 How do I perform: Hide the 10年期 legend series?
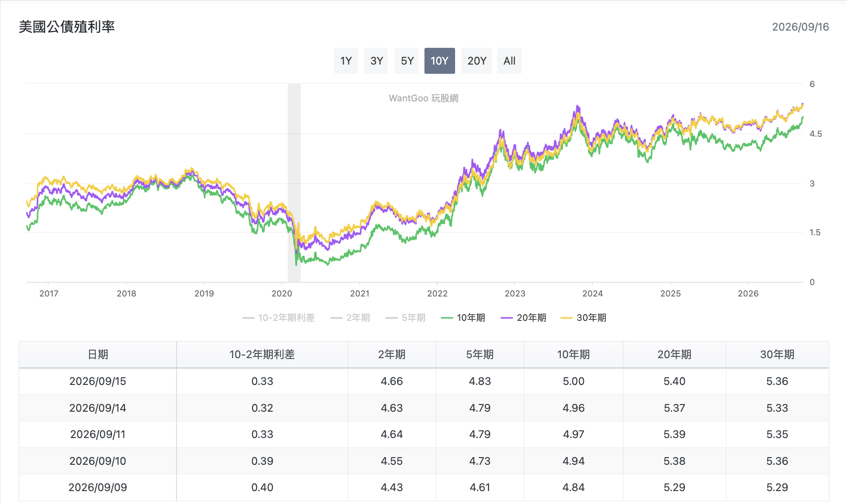pyautogui.click(x=463, y=318)
